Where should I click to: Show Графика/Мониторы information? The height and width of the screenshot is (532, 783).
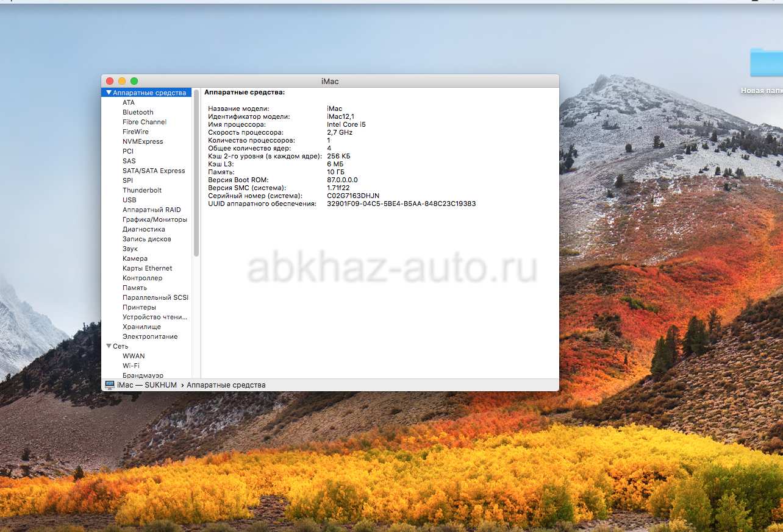(155, 219)
